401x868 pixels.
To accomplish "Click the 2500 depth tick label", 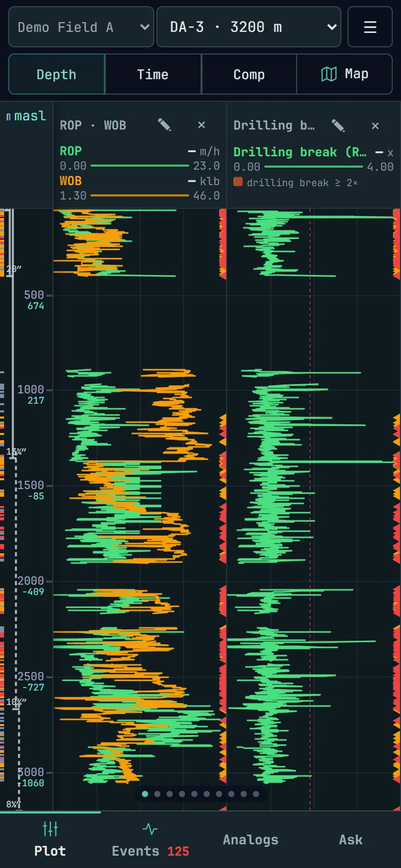I will [31, 676].
